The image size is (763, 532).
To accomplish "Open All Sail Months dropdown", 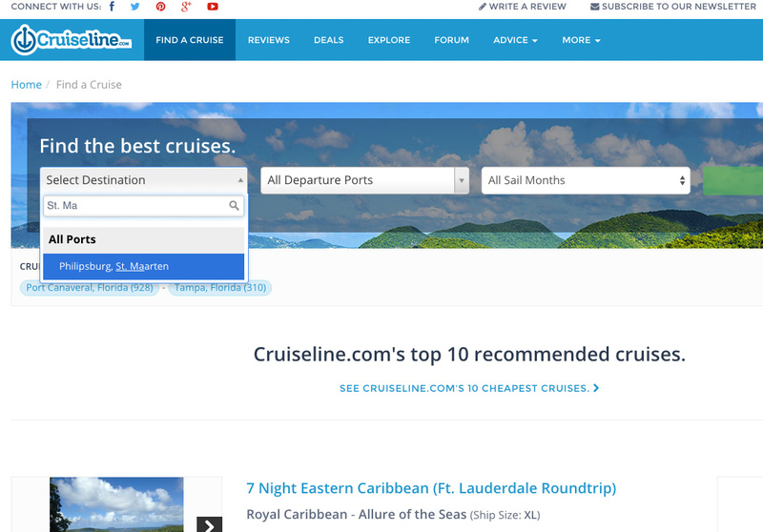I will 586,180.
